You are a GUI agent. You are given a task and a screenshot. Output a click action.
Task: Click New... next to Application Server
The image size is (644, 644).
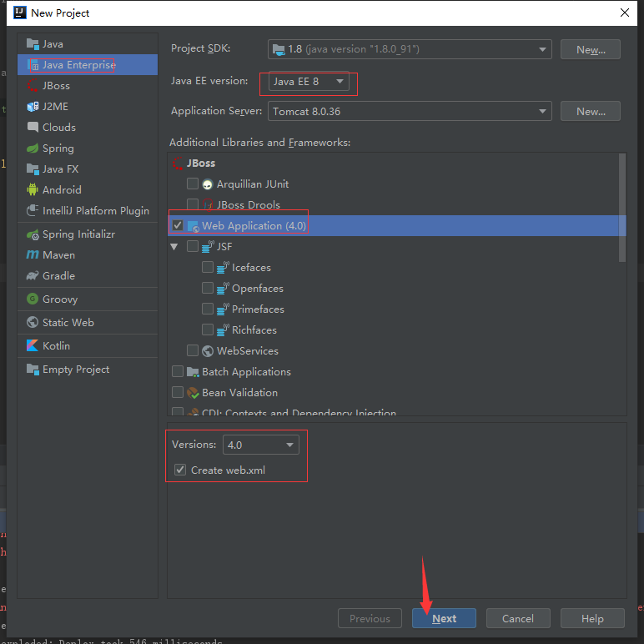pyautogui.click(x=591, y=111)
